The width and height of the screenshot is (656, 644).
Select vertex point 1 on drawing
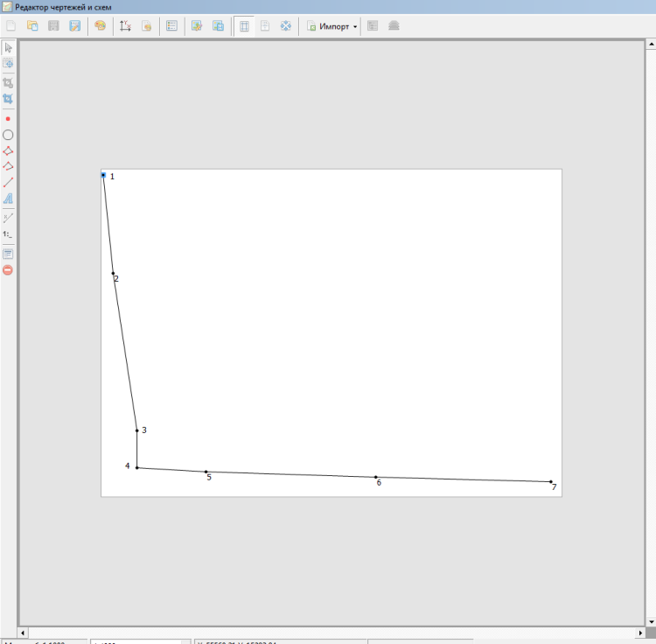click(103, 175)
